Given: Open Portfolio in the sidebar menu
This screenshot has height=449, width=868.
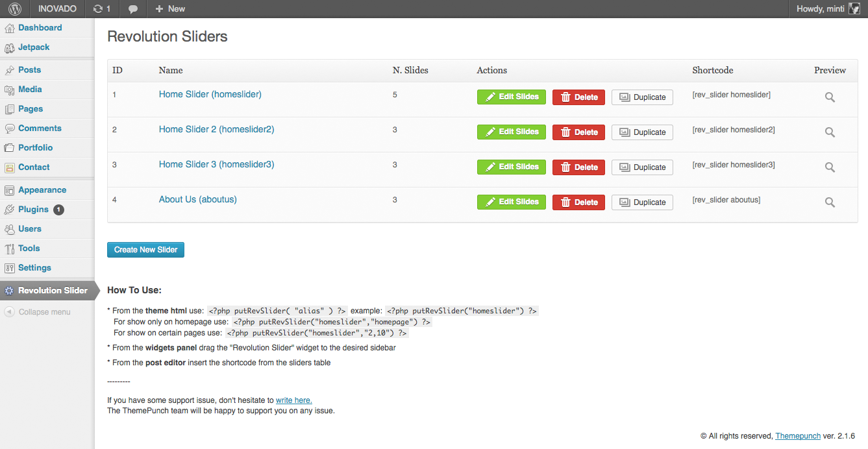Looking at the screenshot, I should [35, 148].
